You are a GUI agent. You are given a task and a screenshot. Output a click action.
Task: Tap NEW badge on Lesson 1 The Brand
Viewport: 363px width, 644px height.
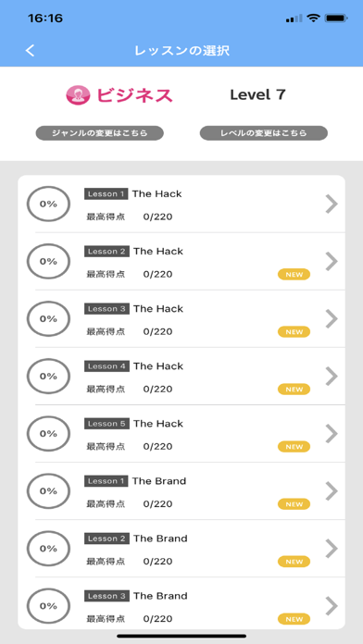pos(294,504)
